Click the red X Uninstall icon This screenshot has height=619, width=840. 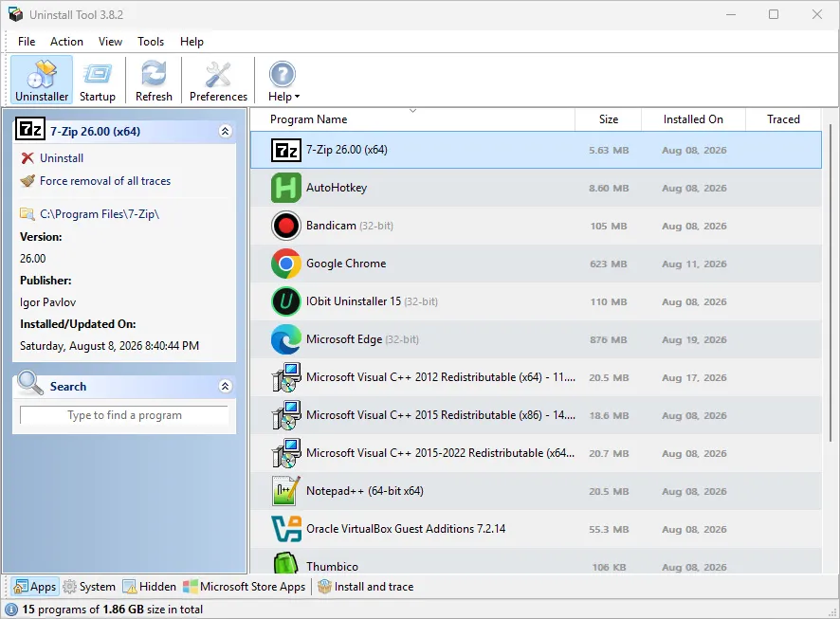(x=27, y=158)
